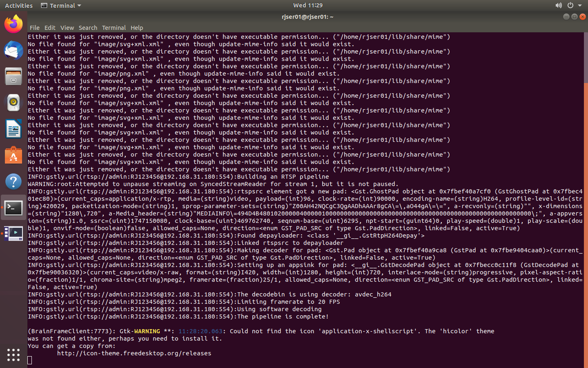This screenshot has width=588, height=368.
Task: Close the terminal window
Action: [x=583, y=17]
